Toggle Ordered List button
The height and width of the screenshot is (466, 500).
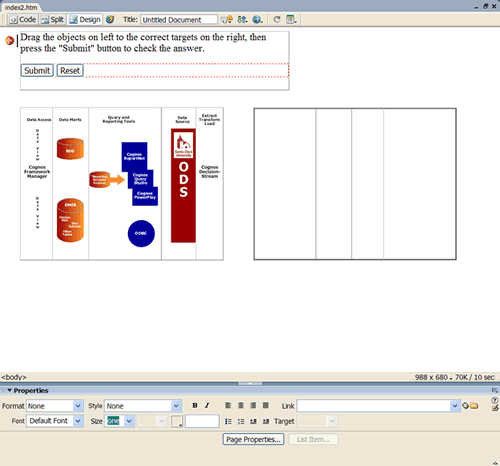(x=241, y=421)
